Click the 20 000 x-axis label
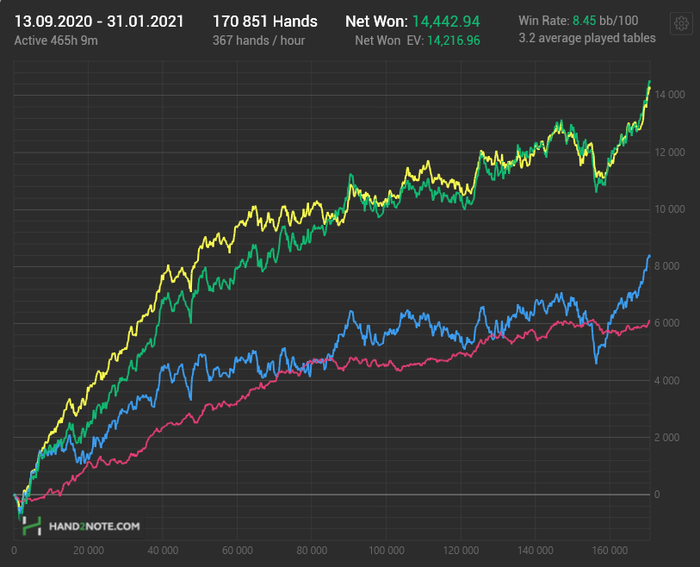700x567 pixels. pos(88,550)
